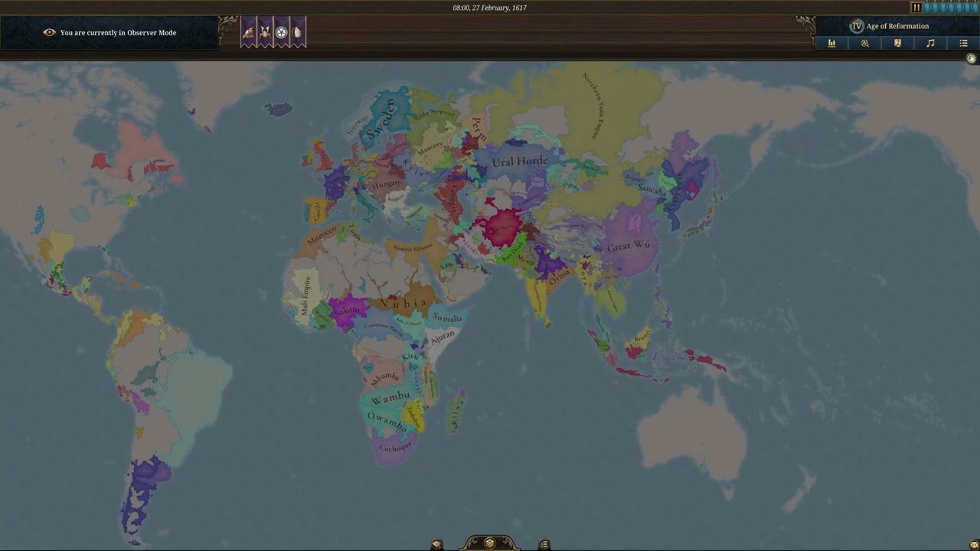Select the Mali Empire on the map
Image resolution: width=980 pixels, height=551 pixels.
[305, 296]
